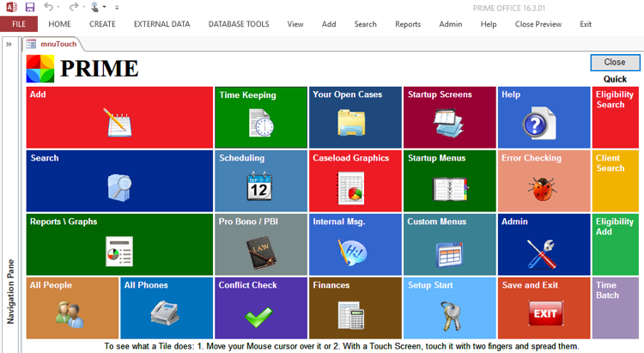The image size is (644, 353).
Task: Open the Finances calculator icon
Action: click(x=351, y=315)
